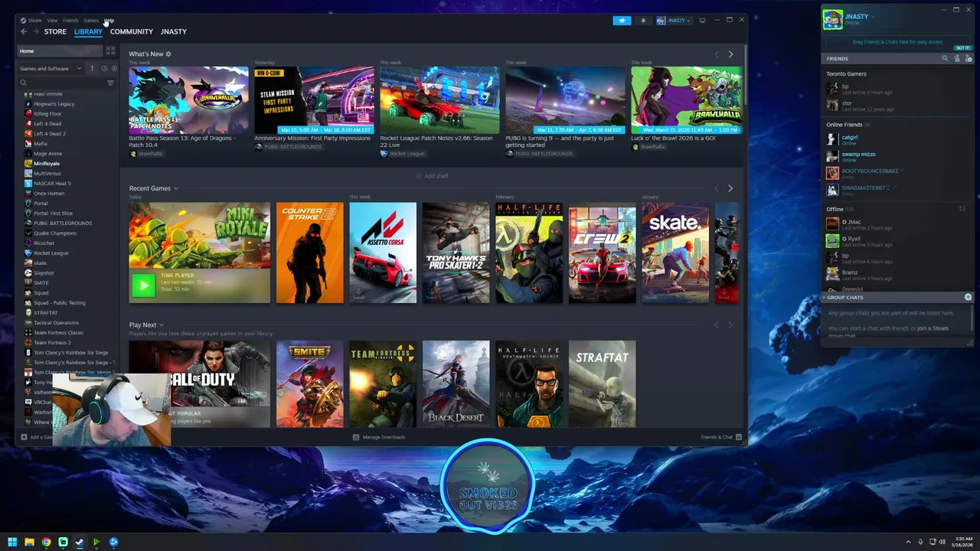
Task: Open the Friends menu
Action: click(70, 21)
